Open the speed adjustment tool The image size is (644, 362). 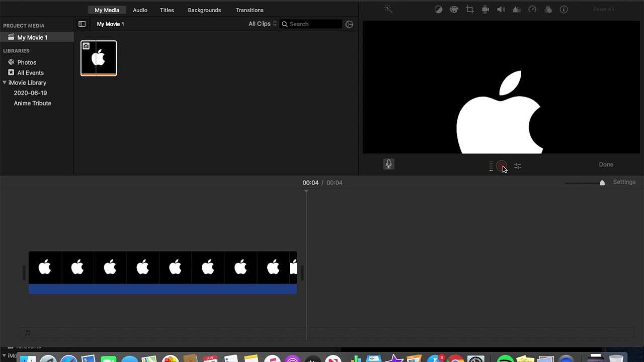pos(532,10)
